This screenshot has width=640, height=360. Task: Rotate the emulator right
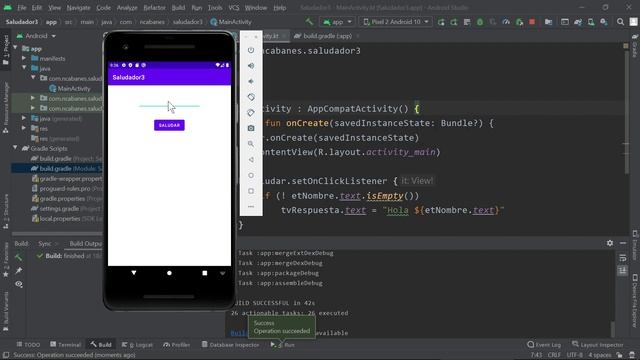coord(251,113)
